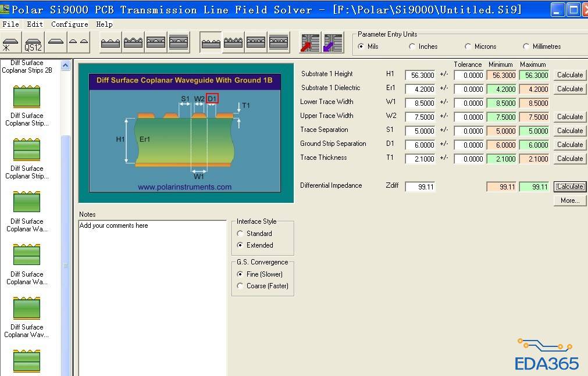The width and height of the screenshot is (588, 376).
Task: Open the File menu
Action: pos(11,24)
